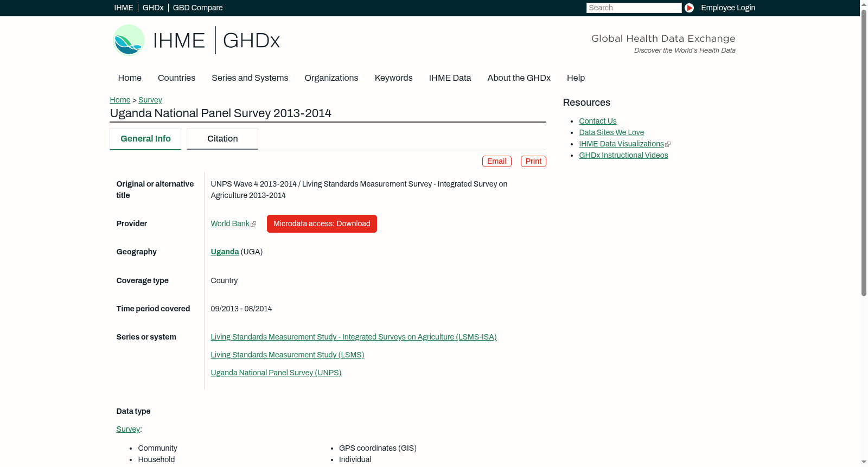Click 'Community' list item

(157, 448)
